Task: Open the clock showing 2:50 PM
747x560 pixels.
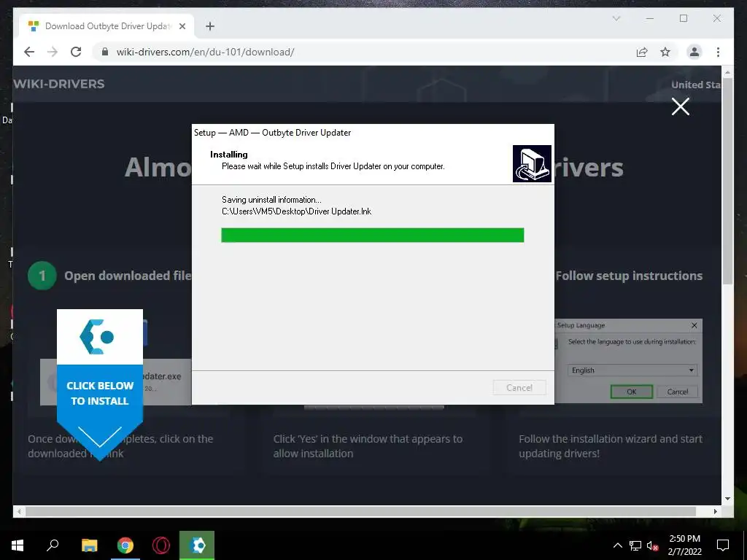Action: click(x=684, y=545)
